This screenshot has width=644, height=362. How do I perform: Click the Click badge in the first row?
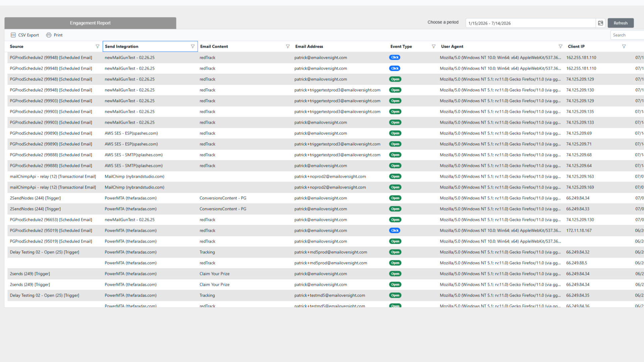point(395,57)
